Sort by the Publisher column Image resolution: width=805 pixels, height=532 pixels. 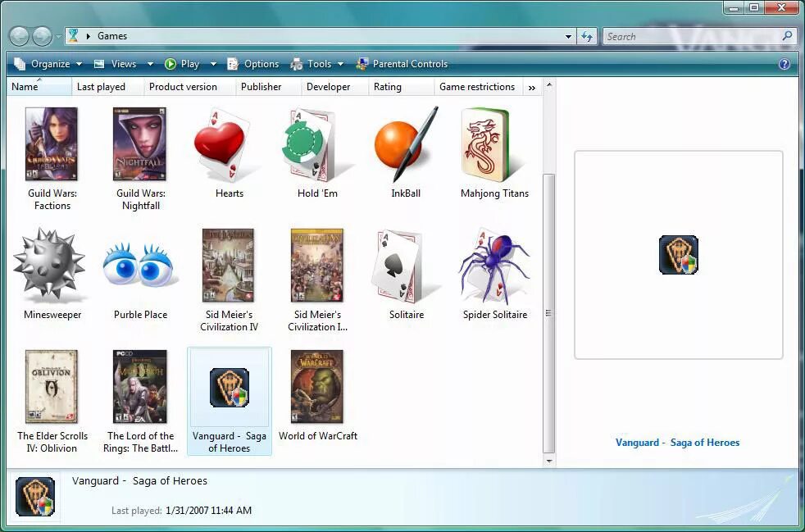tap(268, 87)
